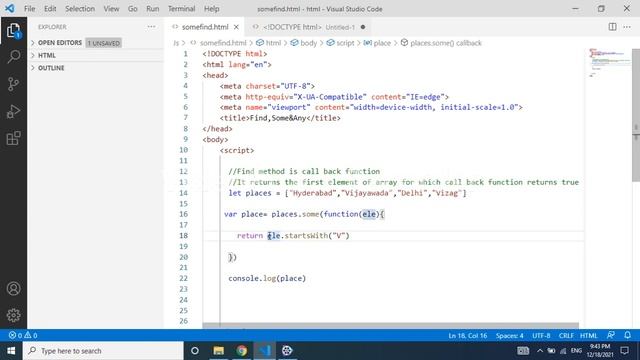640x360 pixels.
Task: Click Spaces: 4 indentation setting
Action: point(509,336)
